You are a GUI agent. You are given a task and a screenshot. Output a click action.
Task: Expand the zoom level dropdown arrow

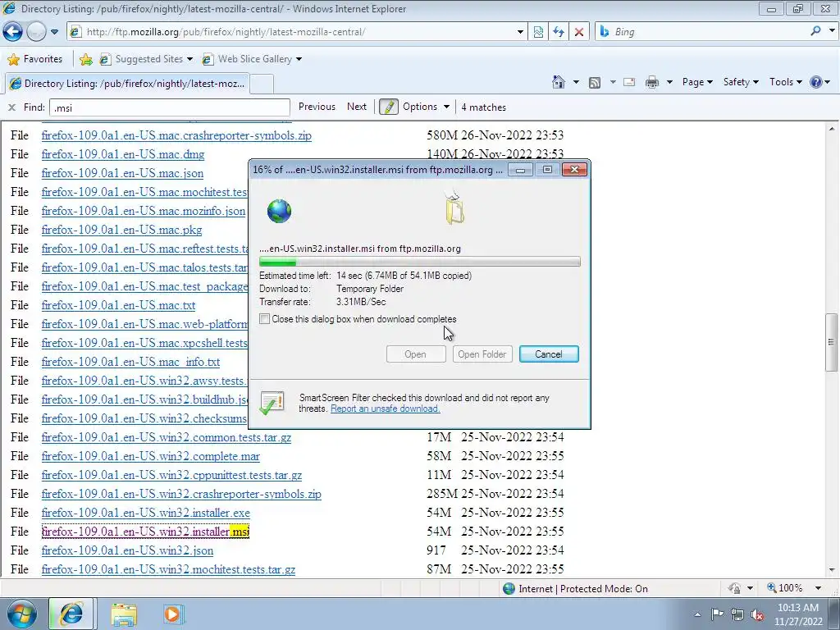tap(818, 588)
